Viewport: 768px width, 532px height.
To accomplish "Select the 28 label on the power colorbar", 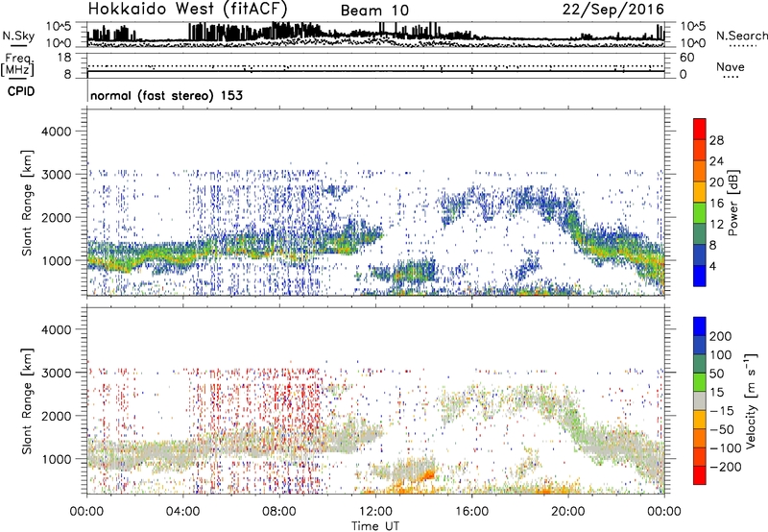I will [716, 140].
